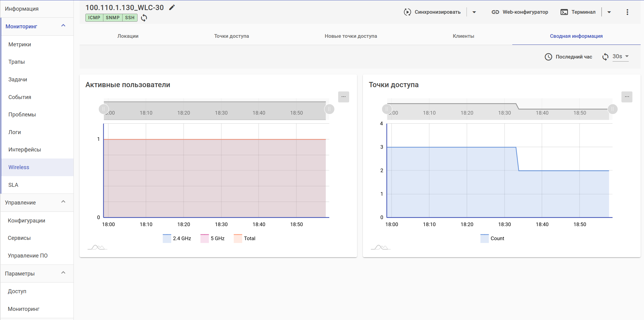Switch to the Клиенты tab
The image size is (644, 320).
pyautogui.click(x=463, y=36)
